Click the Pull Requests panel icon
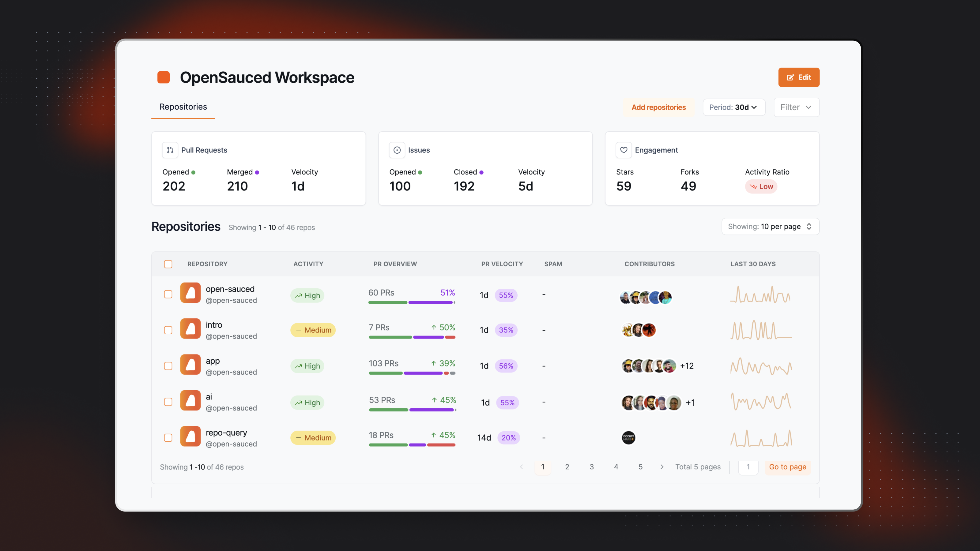Screen dimensions: 980x551 coord(170,150)
